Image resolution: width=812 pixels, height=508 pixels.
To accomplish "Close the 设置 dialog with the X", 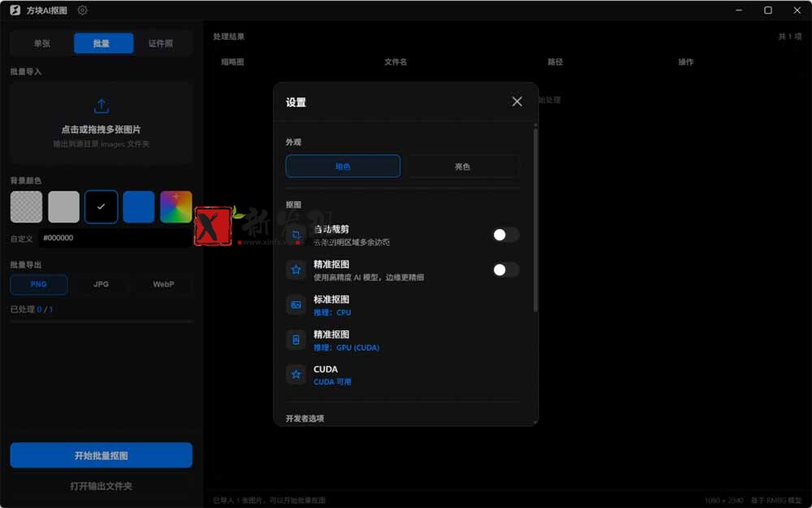I will tap(516, 101).
